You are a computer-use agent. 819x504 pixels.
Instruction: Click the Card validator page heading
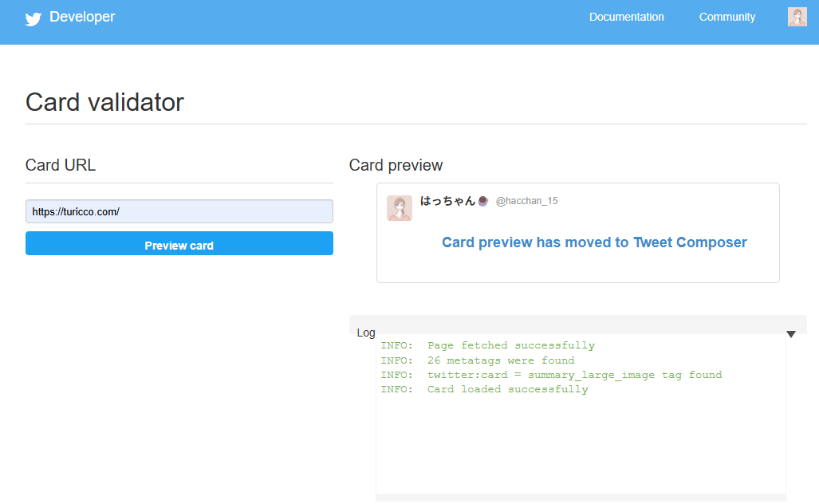(104, 102)
